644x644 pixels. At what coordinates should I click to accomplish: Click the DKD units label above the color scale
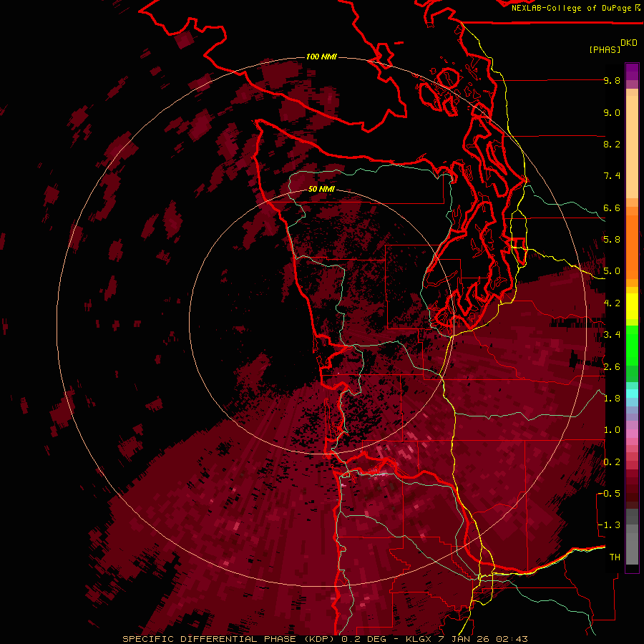tap(629, 43)
